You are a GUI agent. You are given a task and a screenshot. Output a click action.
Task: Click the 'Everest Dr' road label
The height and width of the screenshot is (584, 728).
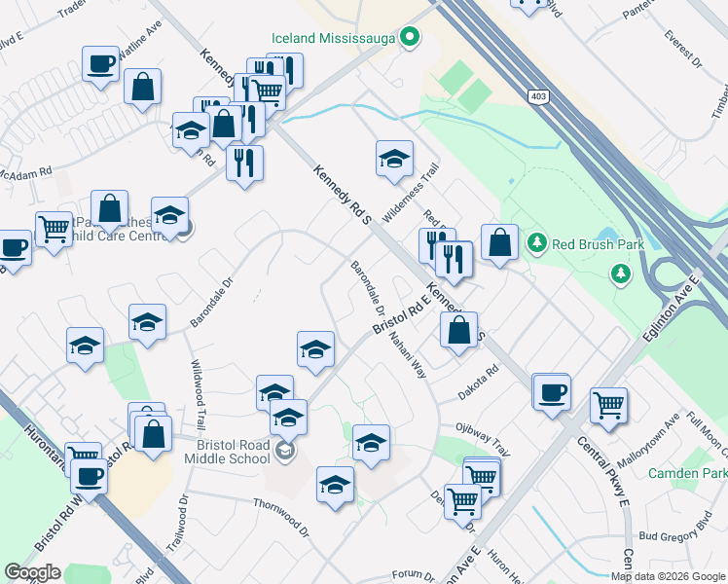(x=683, y=49)
